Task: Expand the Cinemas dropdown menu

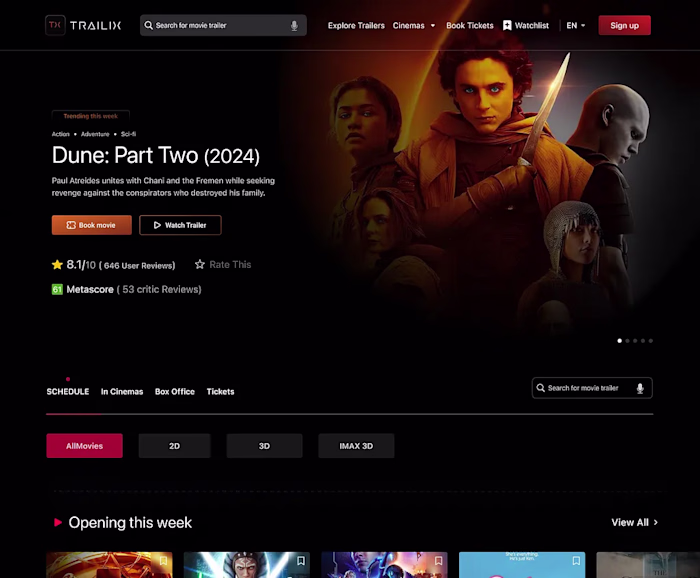Action: [x=414, y=25]
